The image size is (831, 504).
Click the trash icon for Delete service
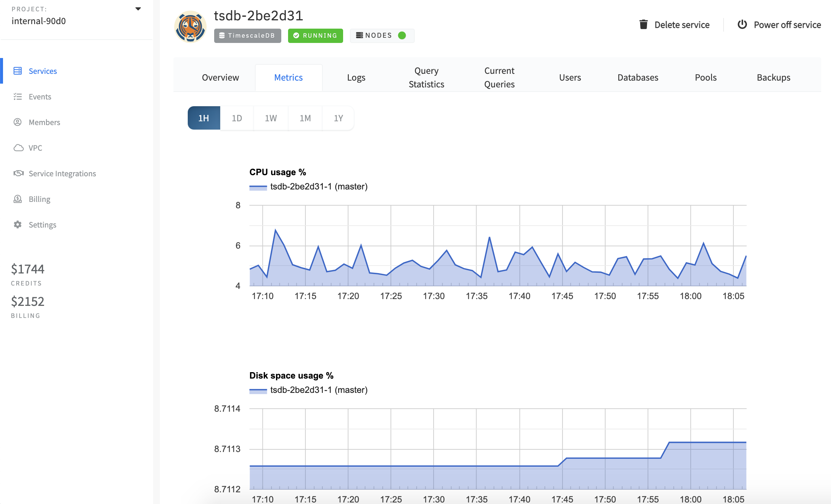643,24
